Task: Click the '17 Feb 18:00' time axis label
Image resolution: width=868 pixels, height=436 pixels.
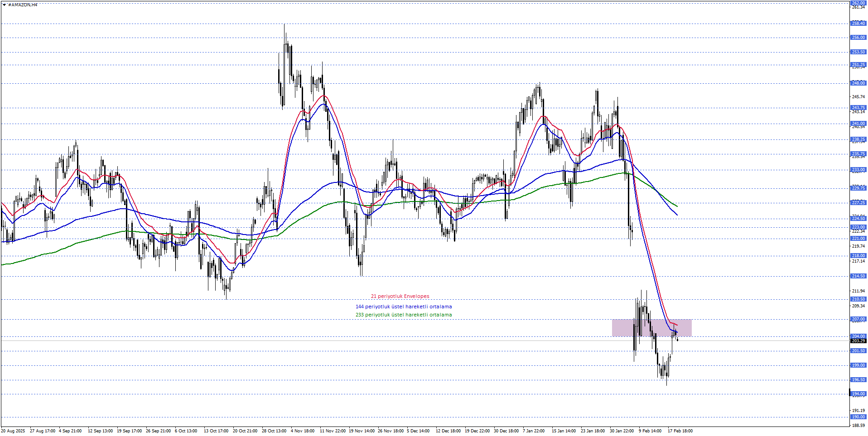Action: 680,431
